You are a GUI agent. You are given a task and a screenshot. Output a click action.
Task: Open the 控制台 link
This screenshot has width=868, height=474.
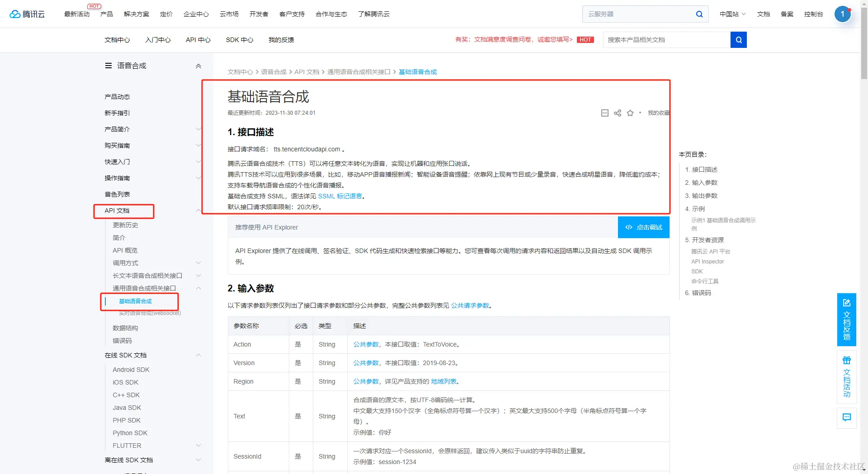coord(813,14)
